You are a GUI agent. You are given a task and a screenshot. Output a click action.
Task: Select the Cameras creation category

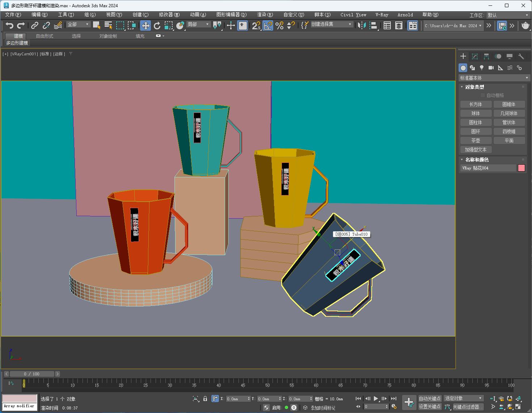(491, 68)
